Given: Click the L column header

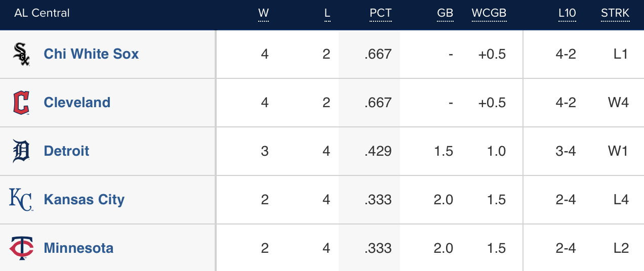Looking at the screenshot, I should (327, 13).
